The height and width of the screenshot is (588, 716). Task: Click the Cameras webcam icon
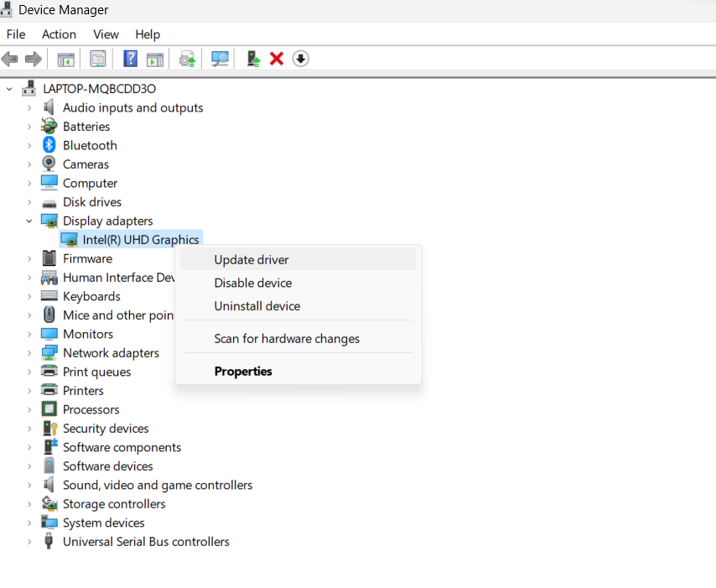[x=49, y=164]
